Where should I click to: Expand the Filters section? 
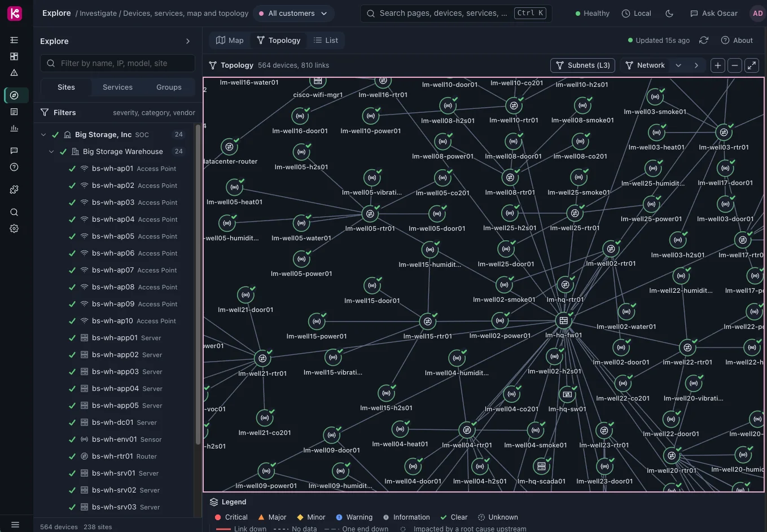(x=117, y=113)
